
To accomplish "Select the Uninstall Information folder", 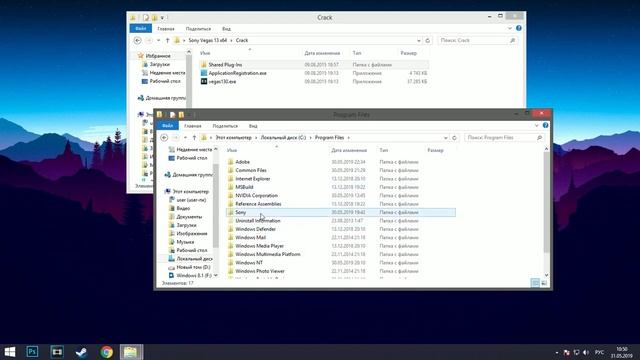I will pos(340,221).
